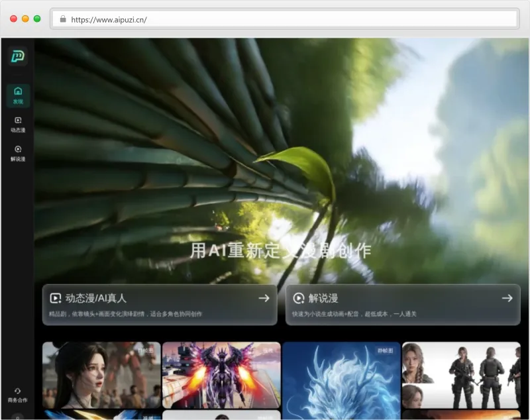Open the 解说漫 sidebar icon

[x=18, y=154]
